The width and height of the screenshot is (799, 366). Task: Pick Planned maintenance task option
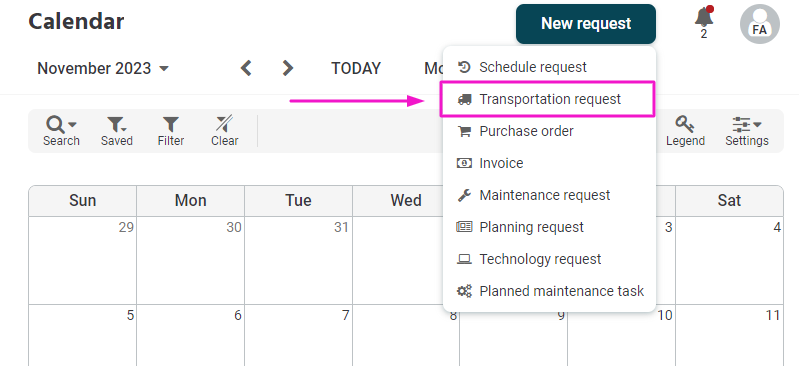[549, 291]
